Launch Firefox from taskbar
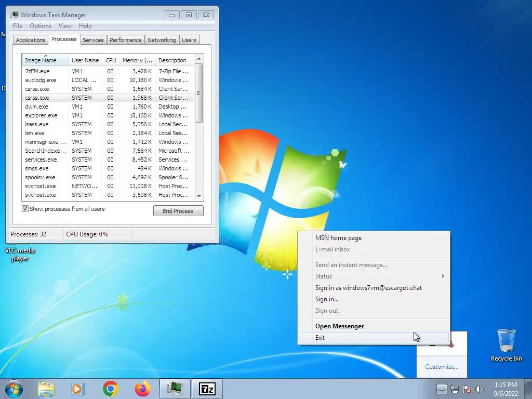Screen dimensions: 532x399 click(142, 389)
